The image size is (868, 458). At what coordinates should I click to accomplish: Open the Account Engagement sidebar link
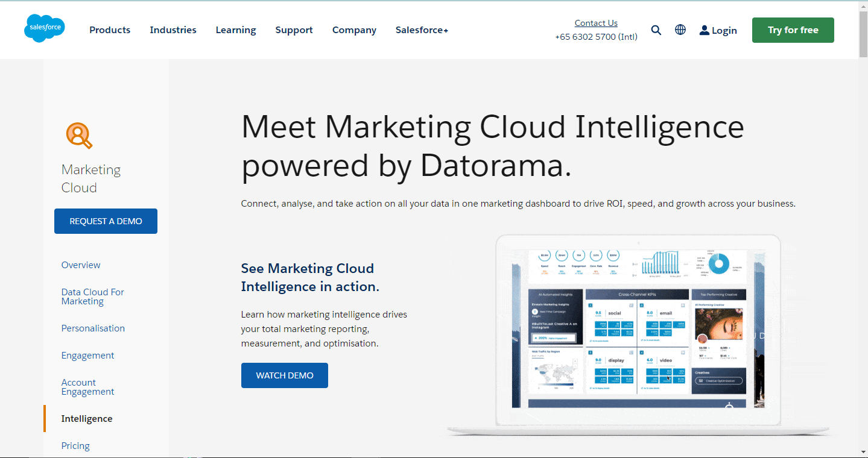coord(87,387)
